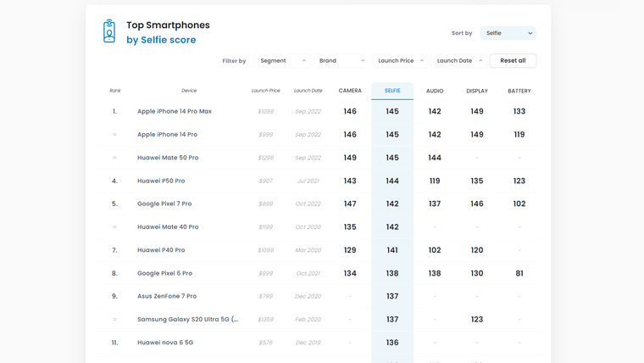
Task: Open the Huawei Mate 50 Pro entry
Action: [168, 158]
